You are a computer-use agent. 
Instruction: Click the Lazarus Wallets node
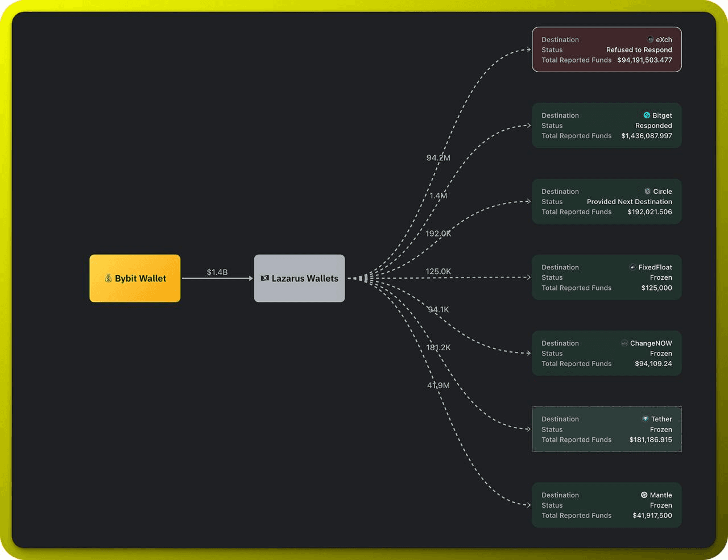point(299,278)
